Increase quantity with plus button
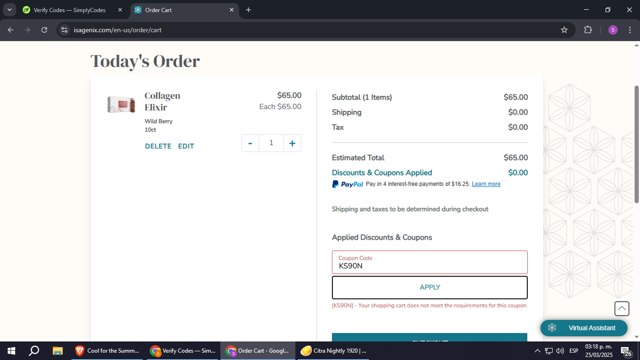 point(292,143)
